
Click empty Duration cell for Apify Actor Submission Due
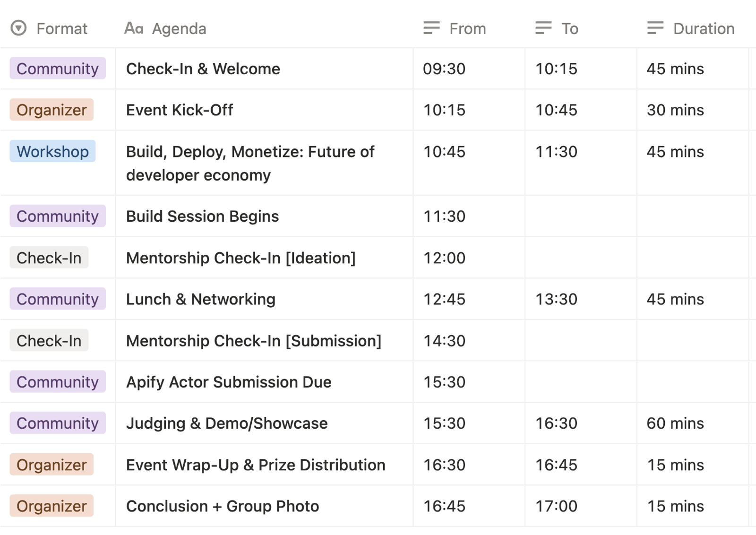point(692,382)
